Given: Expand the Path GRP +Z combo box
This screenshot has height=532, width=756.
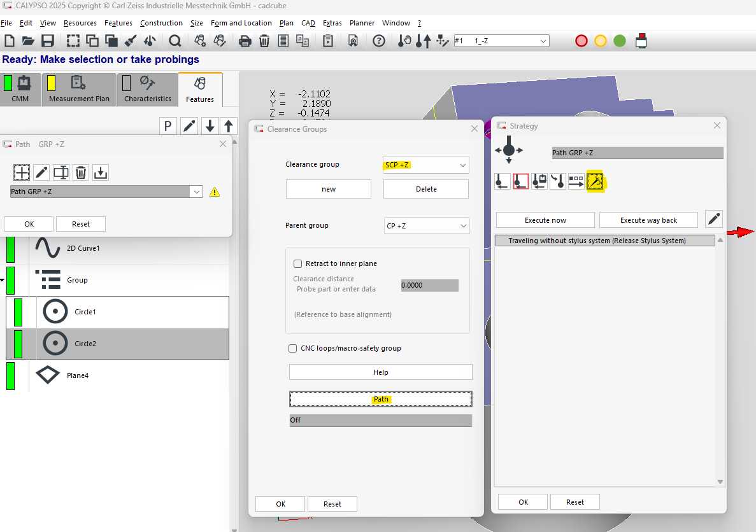Looking at the screenshot, I should pyautogui.click(x=196, y=192).
